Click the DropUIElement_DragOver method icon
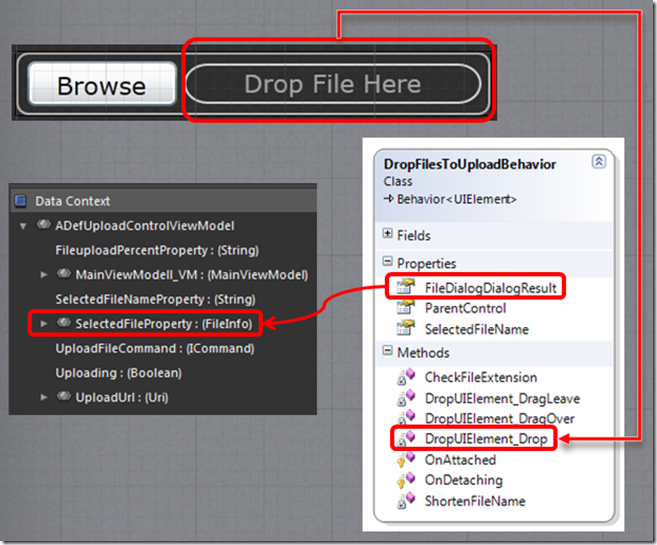 (x=406, y=417)
